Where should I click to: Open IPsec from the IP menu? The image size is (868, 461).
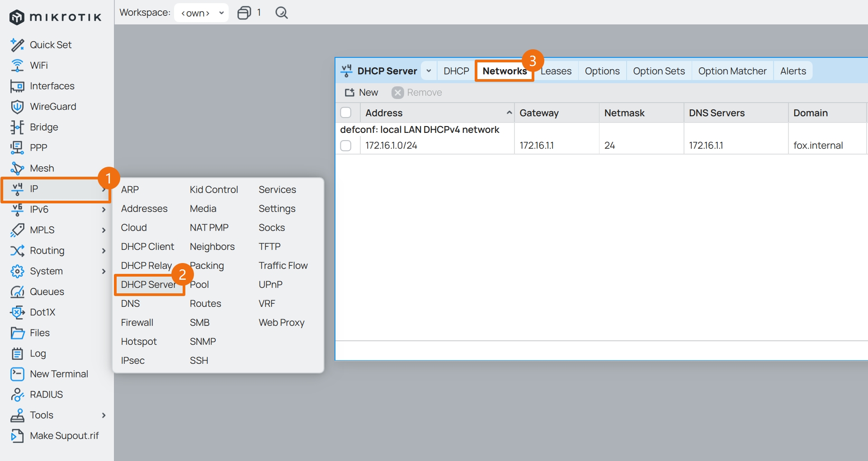pos(132,361)
